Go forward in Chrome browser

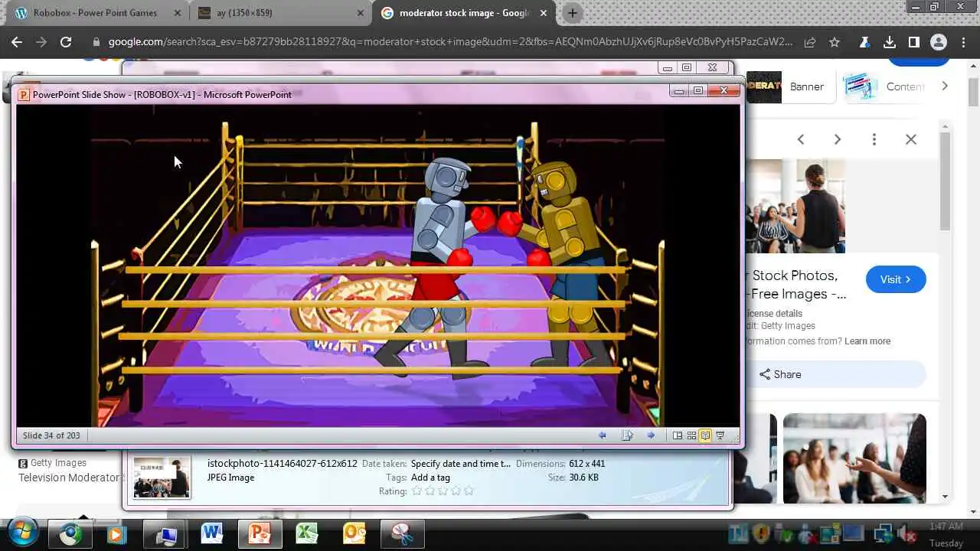(41, 42)
